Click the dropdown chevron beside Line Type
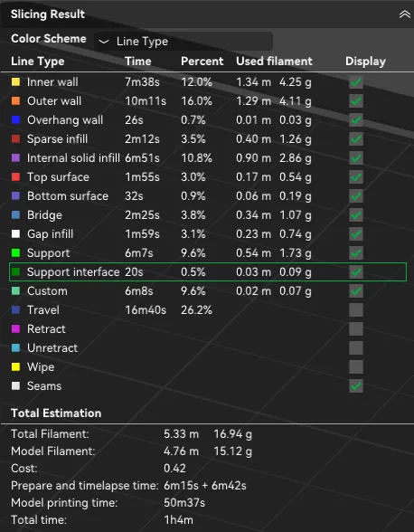 click(x=103, y=42)
